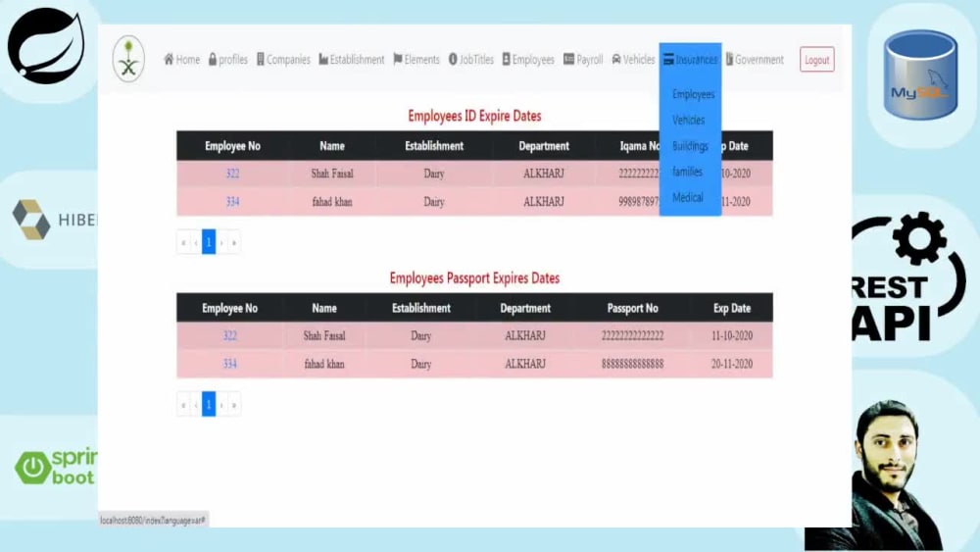
Task: Go to previous page of ID Expire table
Action: coord(196,242)
